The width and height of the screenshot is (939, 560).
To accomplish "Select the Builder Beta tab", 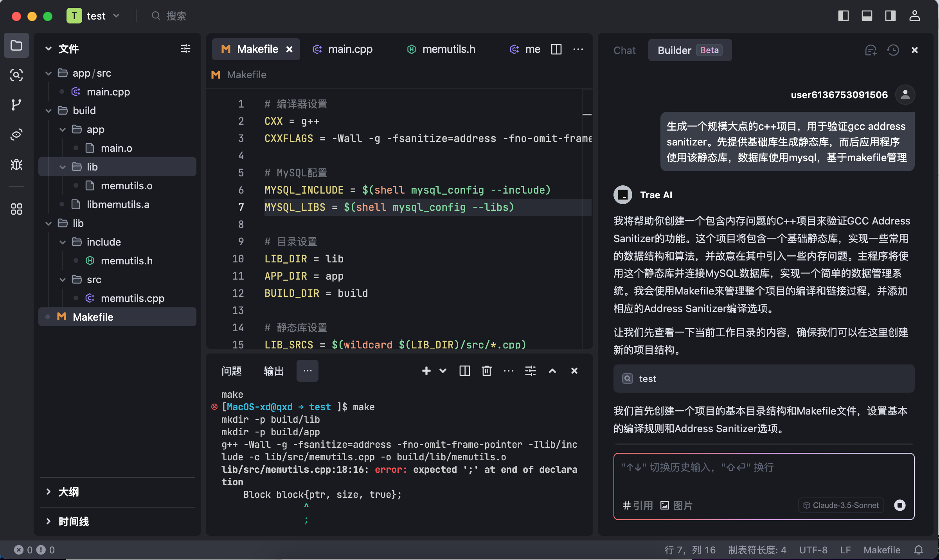I will [x=690, y=50].
